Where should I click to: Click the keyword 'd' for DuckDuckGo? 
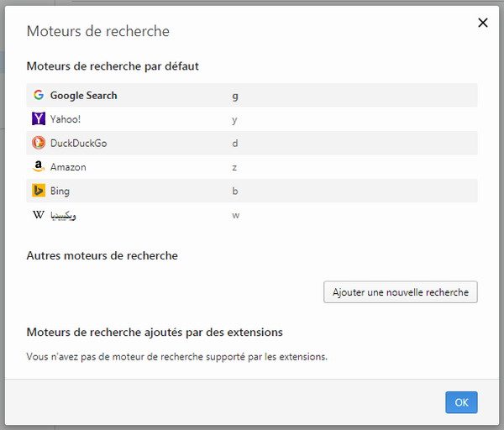235,143
